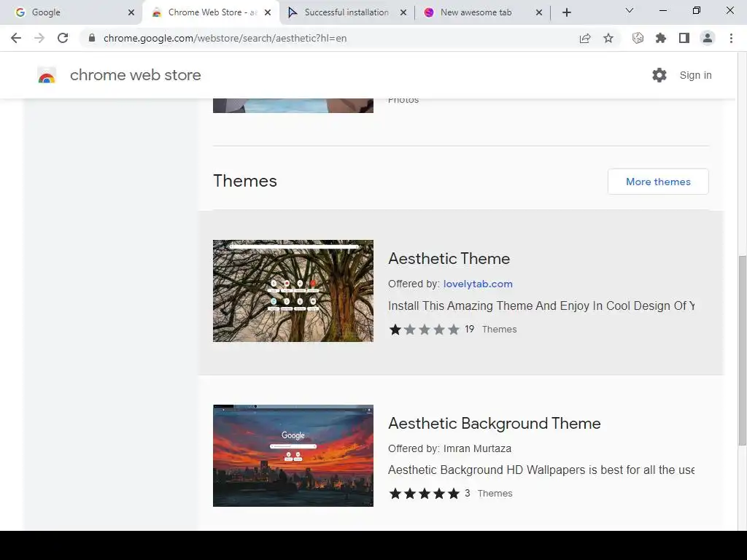Switch to the Successful installation tab
Viewport: 747px width, 560px height.
coord(347,12)
